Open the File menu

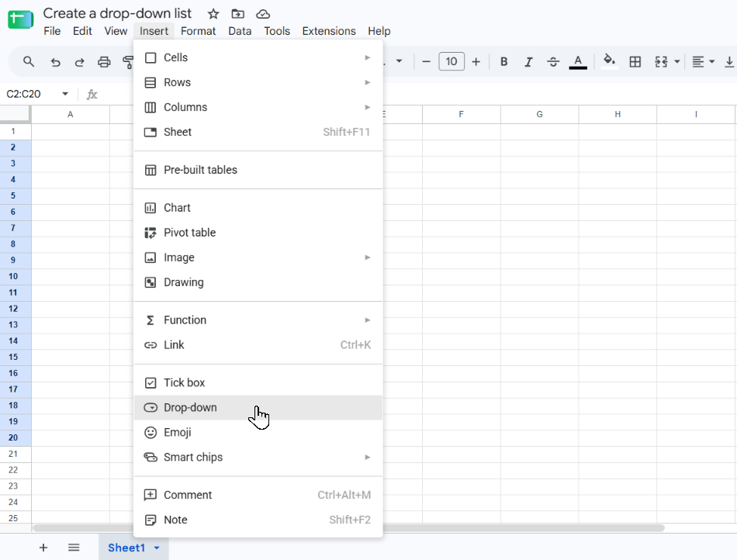[52, 31]
